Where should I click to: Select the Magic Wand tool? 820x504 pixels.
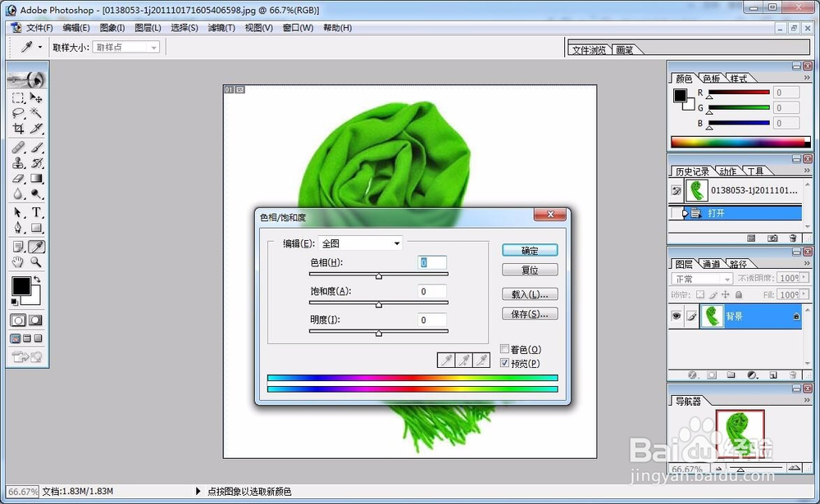click(x=34, y=111)
